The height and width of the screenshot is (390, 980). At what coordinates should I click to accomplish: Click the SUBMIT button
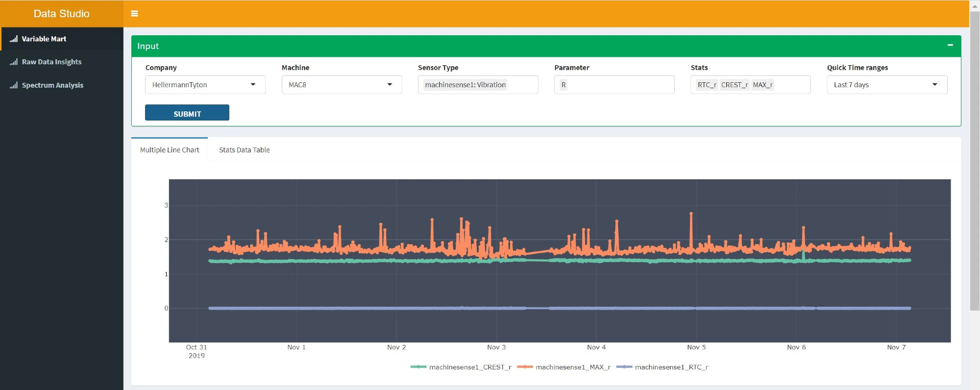(x=187, y=113)
